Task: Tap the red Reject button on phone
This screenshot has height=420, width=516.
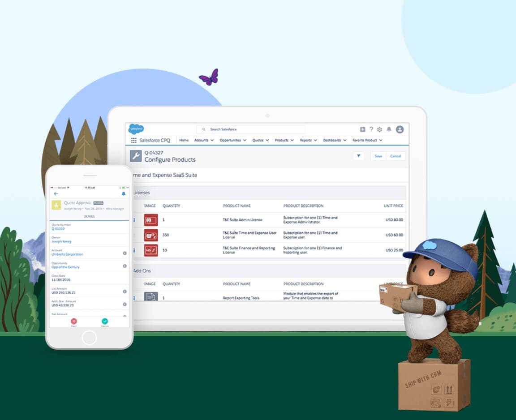Action: pyautogui.click(x=74, y=321)
